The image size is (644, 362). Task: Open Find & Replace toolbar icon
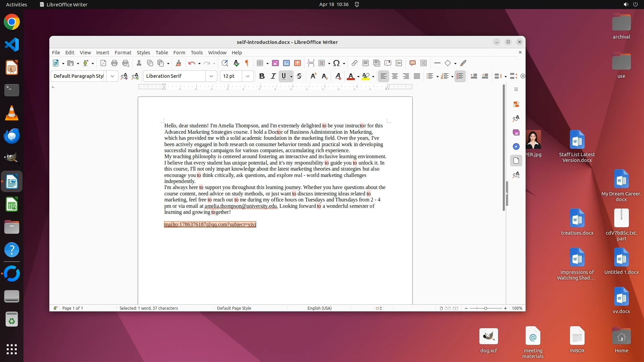click(225, 63)
